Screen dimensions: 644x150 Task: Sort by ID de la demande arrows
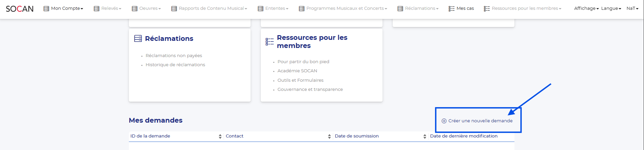tap(220, 136)
